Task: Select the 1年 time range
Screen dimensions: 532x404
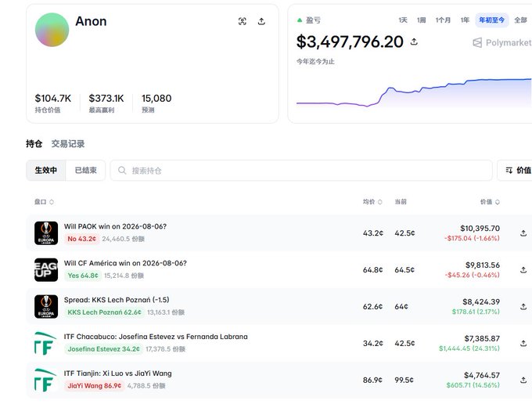Action: click(465, 20)
